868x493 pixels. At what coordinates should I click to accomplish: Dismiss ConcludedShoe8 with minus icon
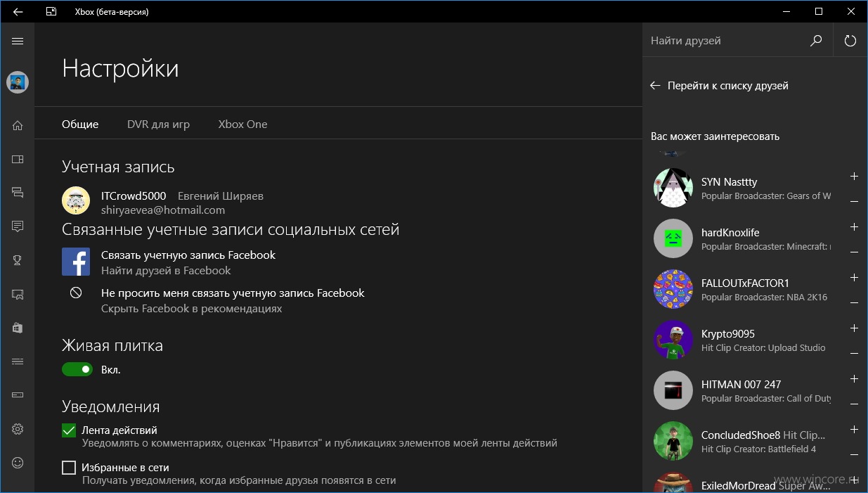854,455
